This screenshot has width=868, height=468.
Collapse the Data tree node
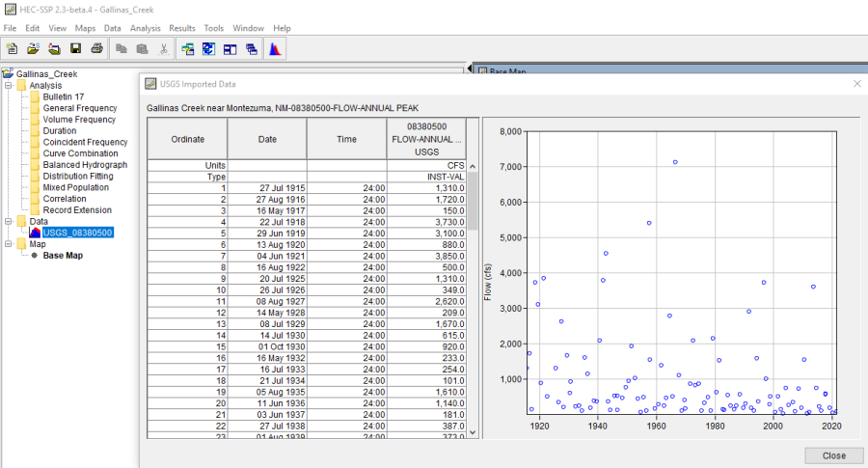pos(9,221)
